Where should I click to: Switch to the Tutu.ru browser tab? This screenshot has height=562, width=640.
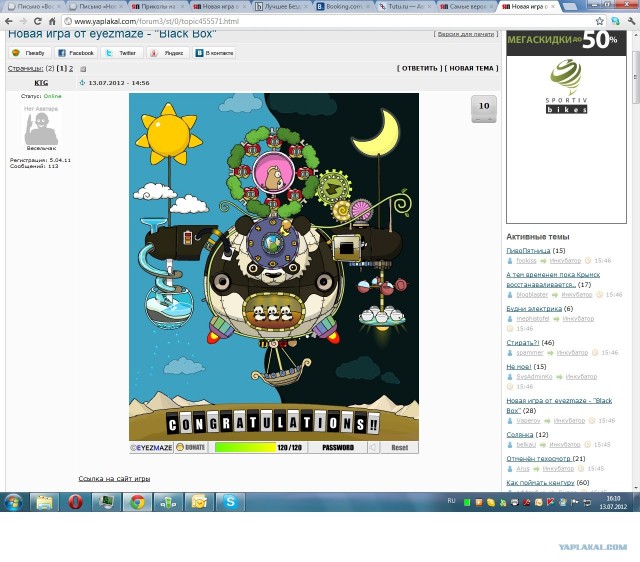pyautogui.click(x=405, y=6)
